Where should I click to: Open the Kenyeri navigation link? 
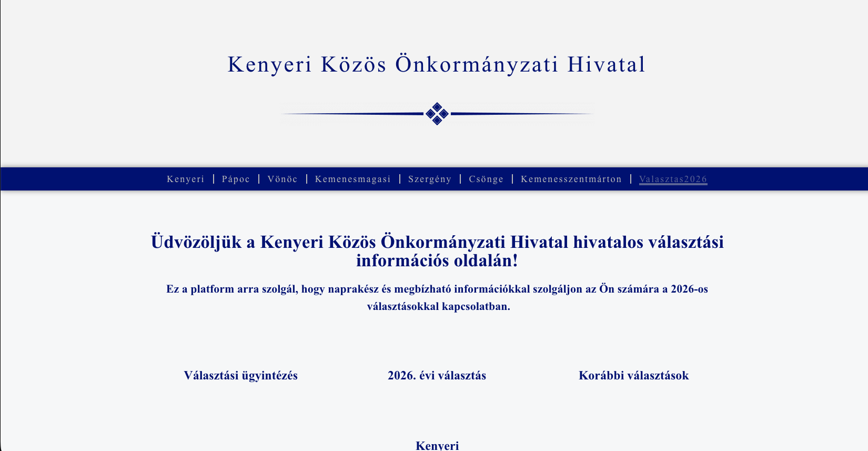tap(185, 179)
